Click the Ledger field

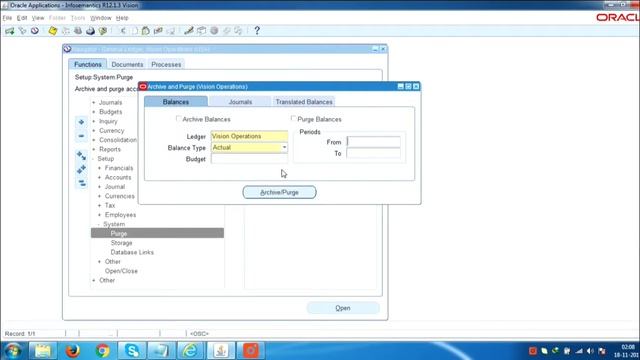pos(249,136)
